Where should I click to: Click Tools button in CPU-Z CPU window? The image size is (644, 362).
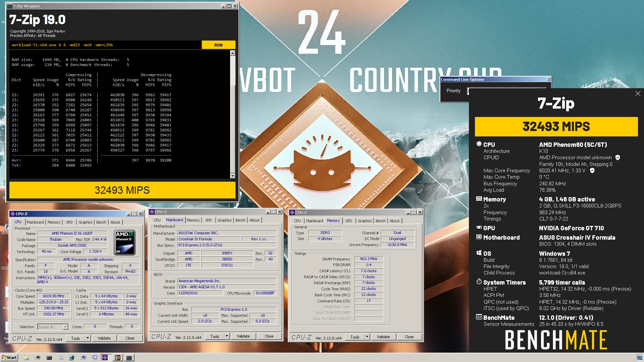[x=75, y=339]
